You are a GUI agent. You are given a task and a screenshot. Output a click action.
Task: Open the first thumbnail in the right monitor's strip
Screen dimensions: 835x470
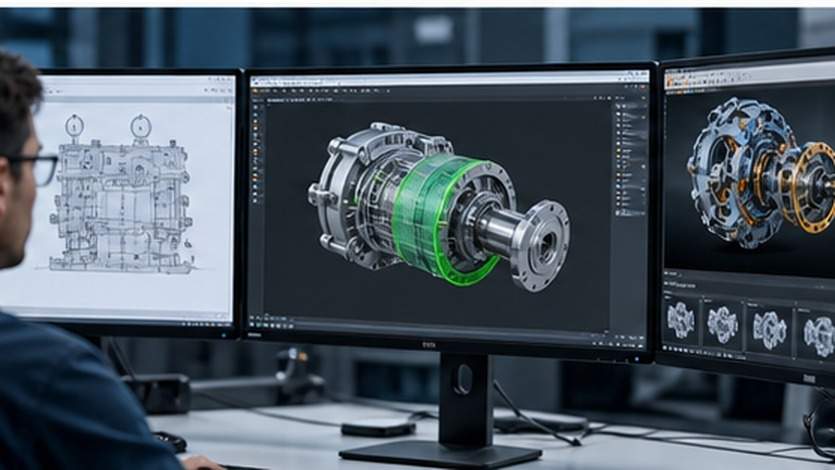[681, 320]
